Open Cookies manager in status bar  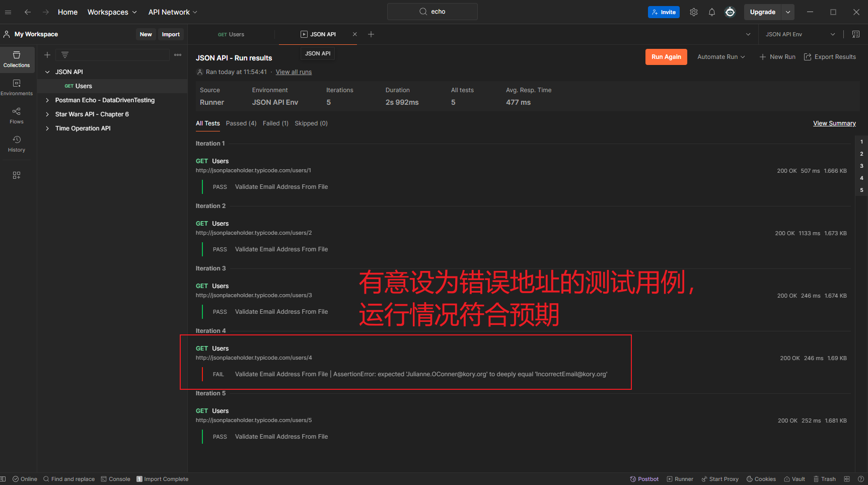point(761,479)
